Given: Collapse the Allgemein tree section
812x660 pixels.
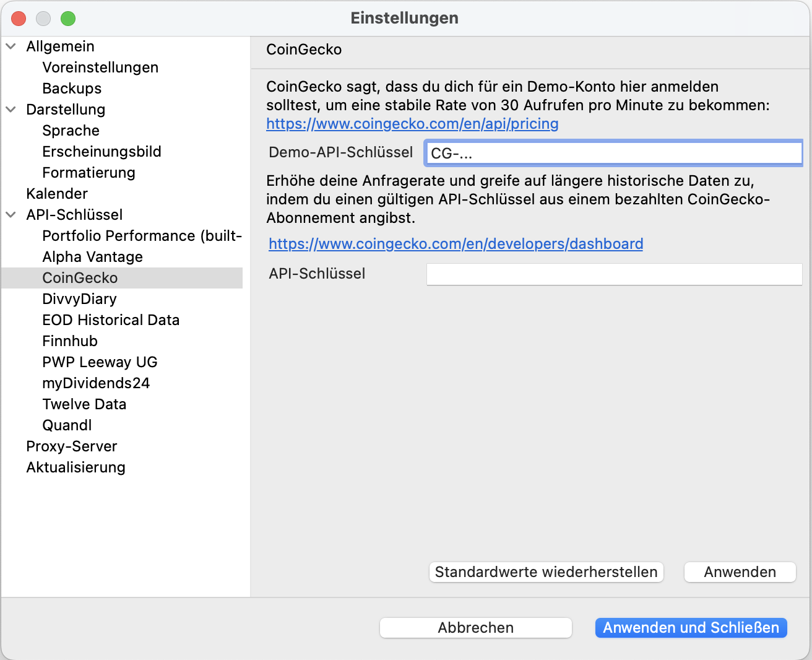Looking at the screenshot, I should click(x=11, y=46).
